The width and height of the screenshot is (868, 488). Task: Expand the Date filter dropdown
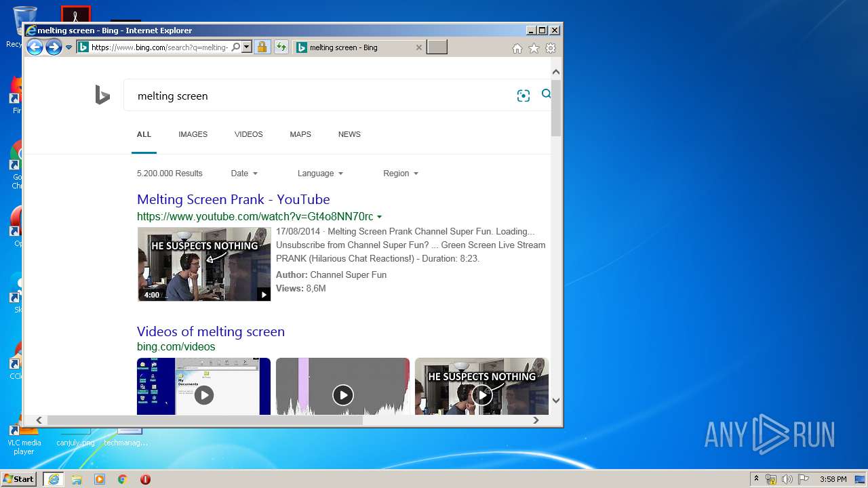click(244, 174)
